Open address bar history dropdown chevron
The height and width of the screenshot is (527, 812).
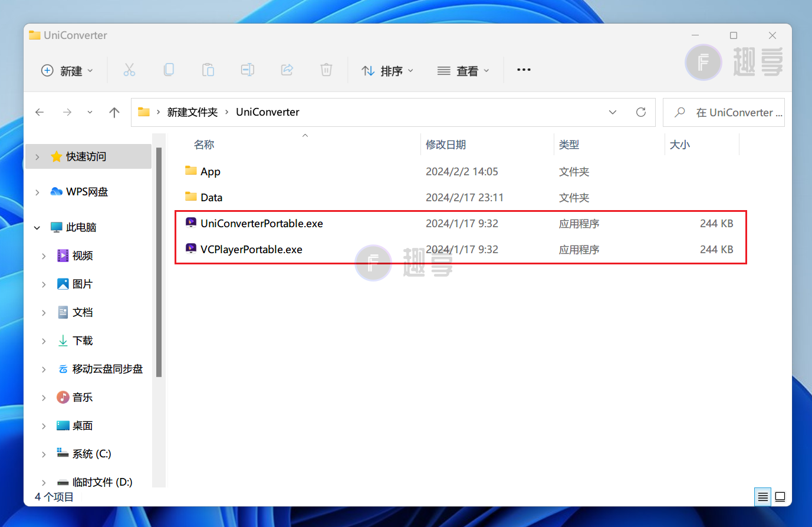(x=613, y=112)
